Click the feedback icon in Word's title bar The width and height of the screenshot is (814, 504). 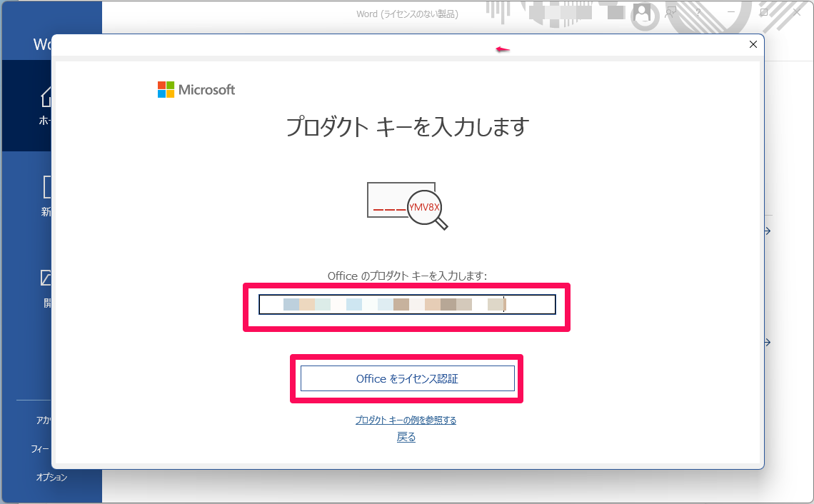click(671, 12)
